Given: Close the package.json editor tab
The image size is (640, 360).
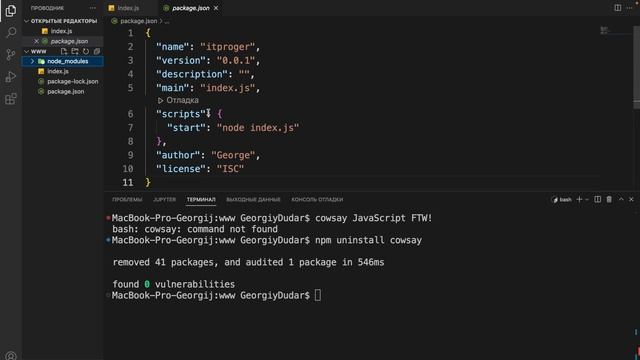Looking at the screenshot, I should click(x=216, y=8).
